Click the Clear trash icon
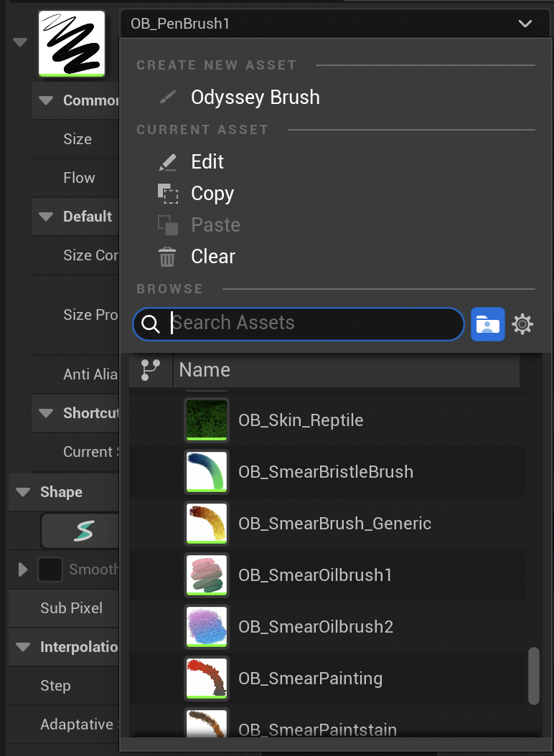This screenshot has width=554, height=756. (x=167, y=257)
